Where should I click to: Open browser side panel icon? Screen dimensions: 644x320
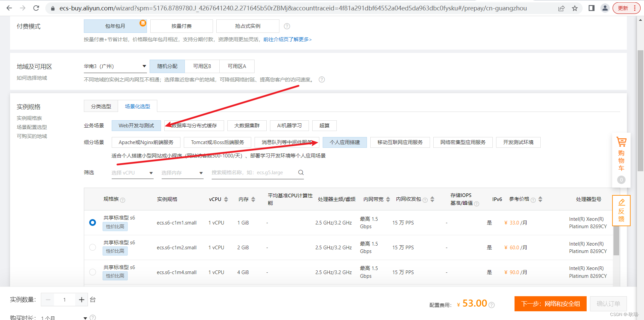click(x=591, y=8)
